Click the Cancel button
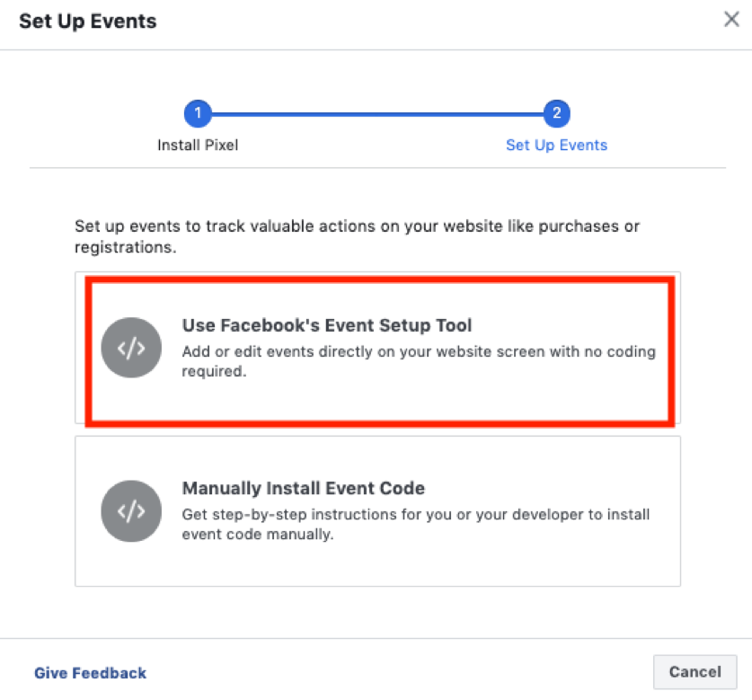752x700 pixels. click(x=694, y=671)
